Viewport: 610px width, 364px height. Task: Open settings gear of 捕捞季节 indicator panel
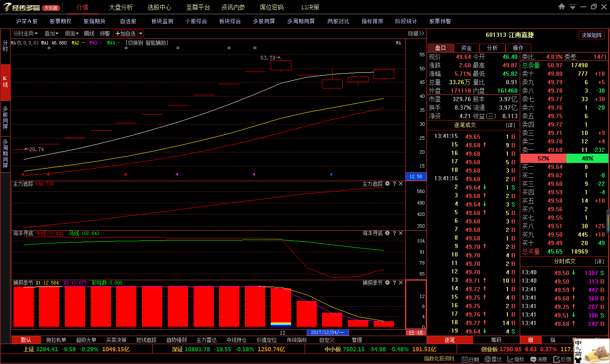(x=387, y=283)
